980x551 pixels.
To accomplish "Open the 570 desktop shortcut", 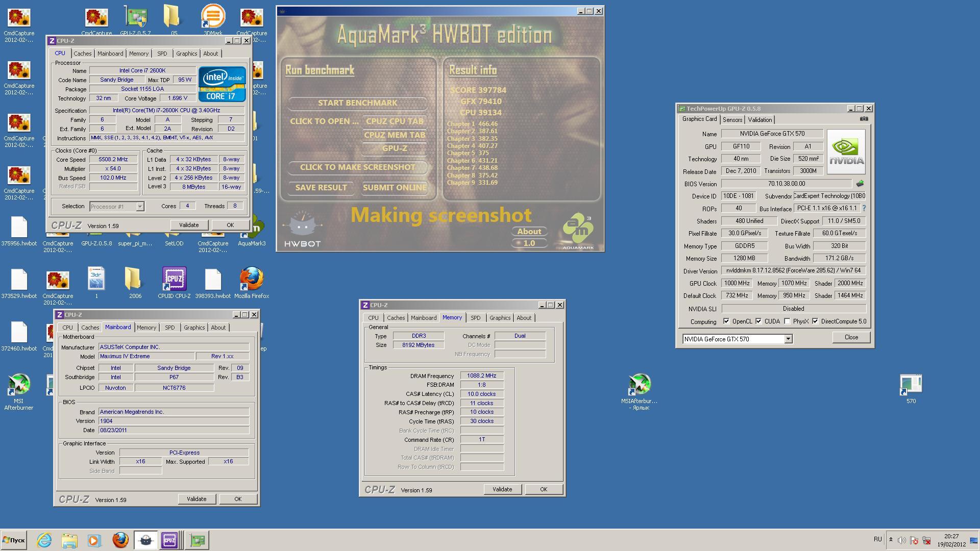I will click(911, 389).
